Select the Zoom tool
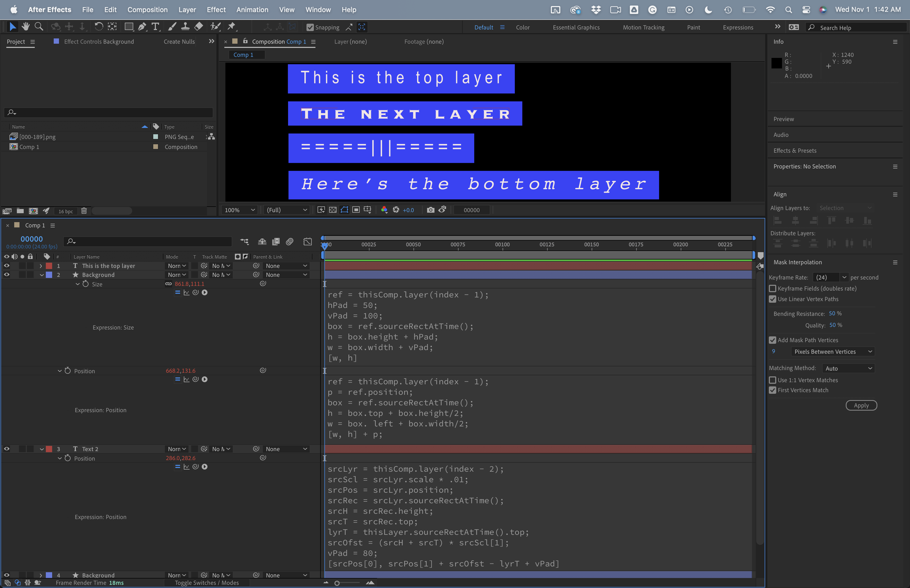 (x=38, y=26)
